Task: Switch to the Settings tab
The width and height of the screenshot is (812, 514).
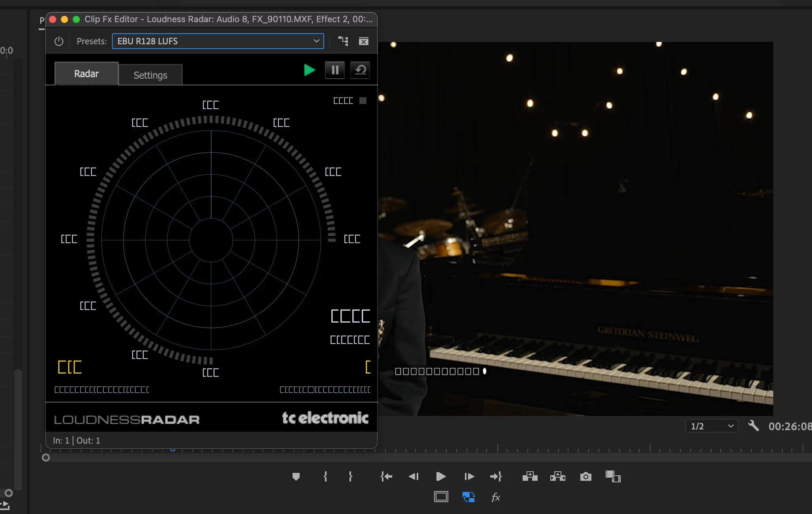Action: click(150, 75)
